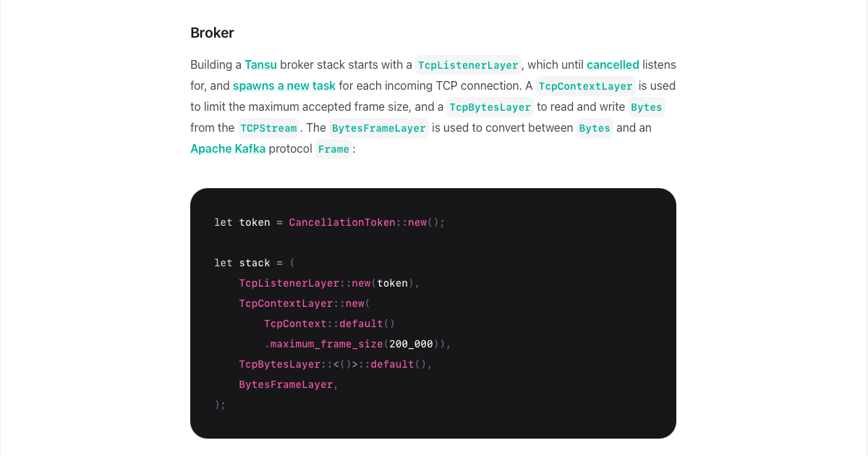Open the Tansu link

pos(260,64)
